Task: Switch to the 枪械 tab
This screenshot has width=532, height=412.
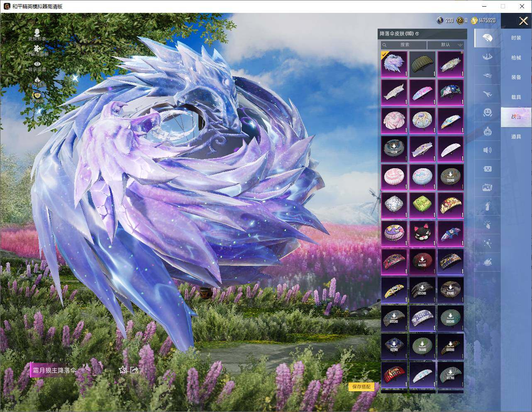Action: pyautogui.click(x=516, y=58)
